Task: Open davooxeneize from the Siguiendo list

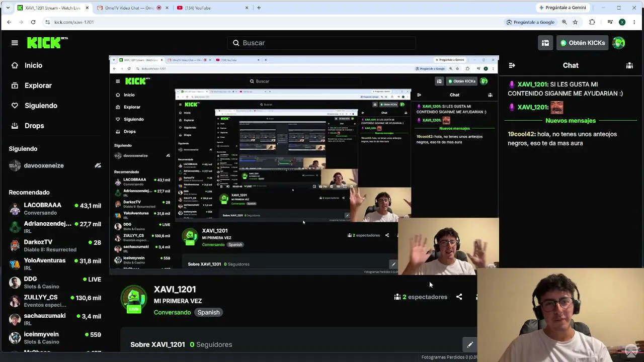Action: [x=54, y=165]
